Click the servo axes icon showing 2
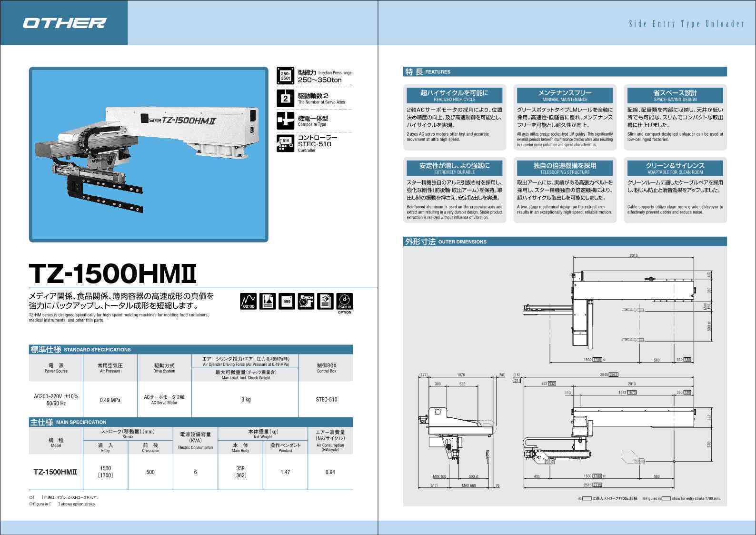This screenshot has height=535, width=756. coord(285,99)
